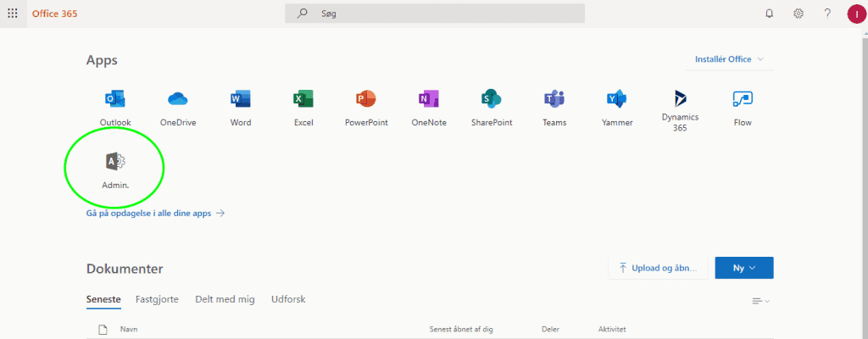
Task: Launch the Flow app
Action: tap(743, 108)
